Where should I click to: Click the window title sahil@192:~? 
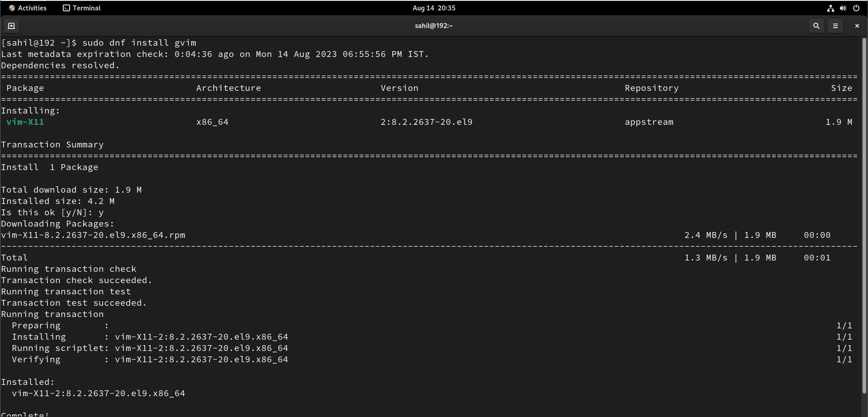coord(433,26)
